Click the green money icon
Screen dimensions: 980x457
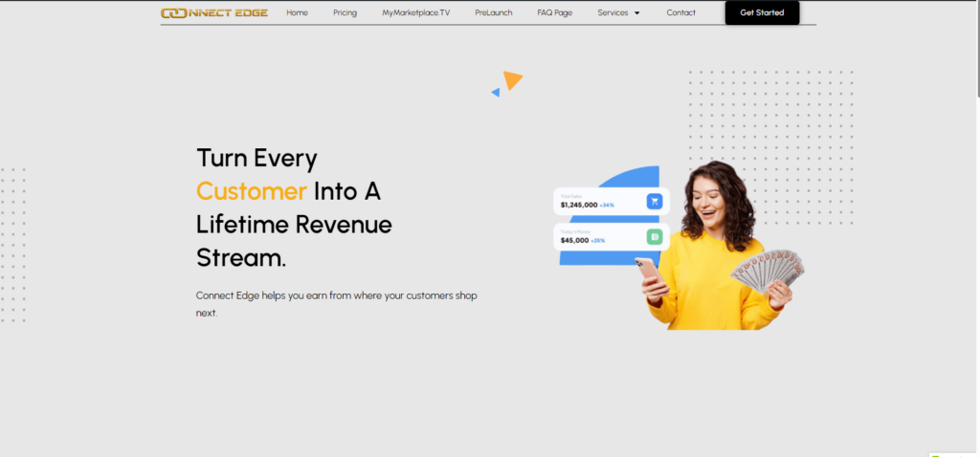(x=655, y=237)
